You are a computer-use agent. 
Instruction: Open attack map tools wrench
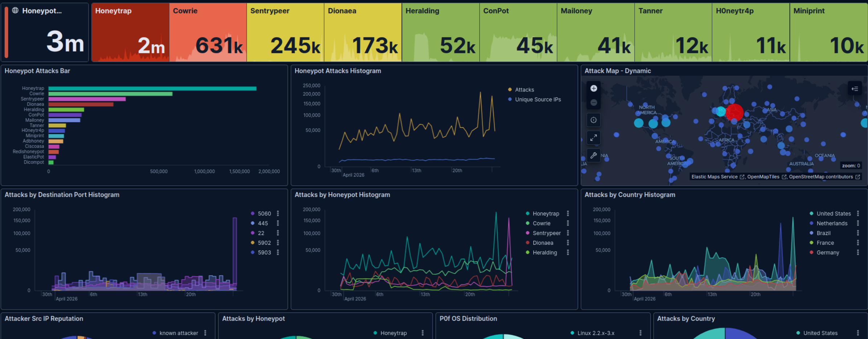point(594,155)
